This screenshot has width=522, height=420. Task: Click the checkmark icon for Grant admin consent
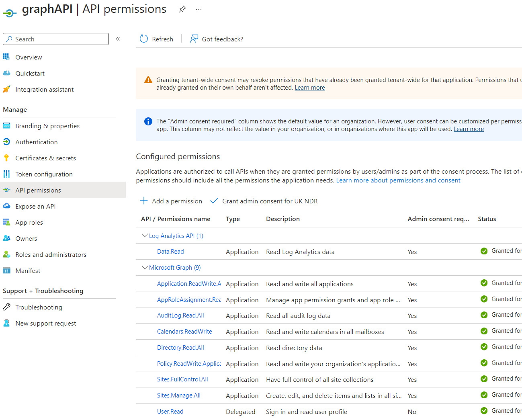click(x=214, y=201)
